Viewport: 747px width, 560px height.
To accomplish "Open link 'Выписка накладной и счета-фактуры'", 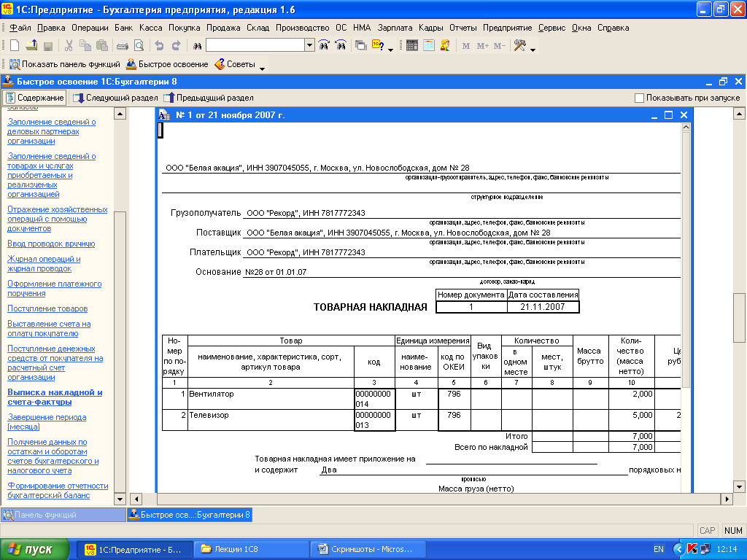I will pos(55,397).
